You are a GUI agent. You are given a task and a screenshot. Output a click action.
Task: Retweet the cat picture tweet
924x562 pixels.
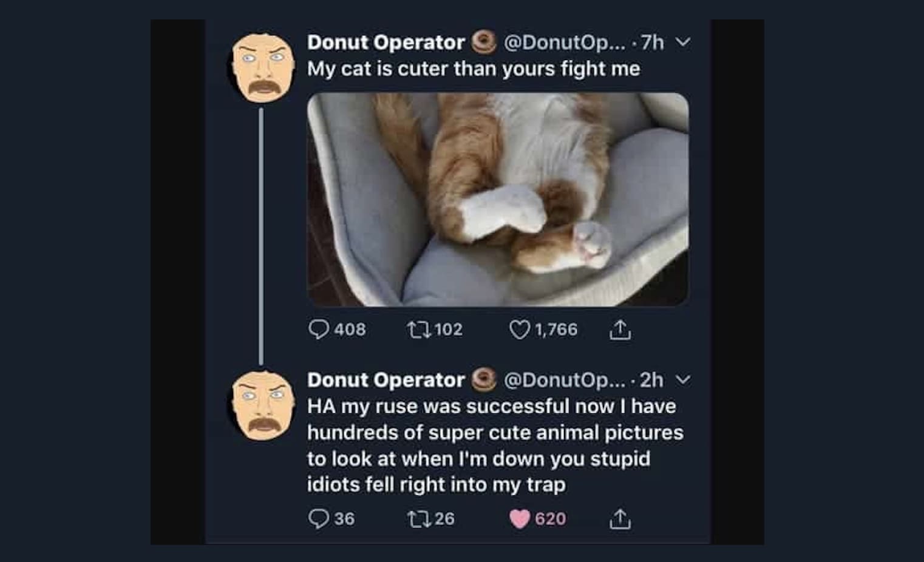[x=418, y=330]
